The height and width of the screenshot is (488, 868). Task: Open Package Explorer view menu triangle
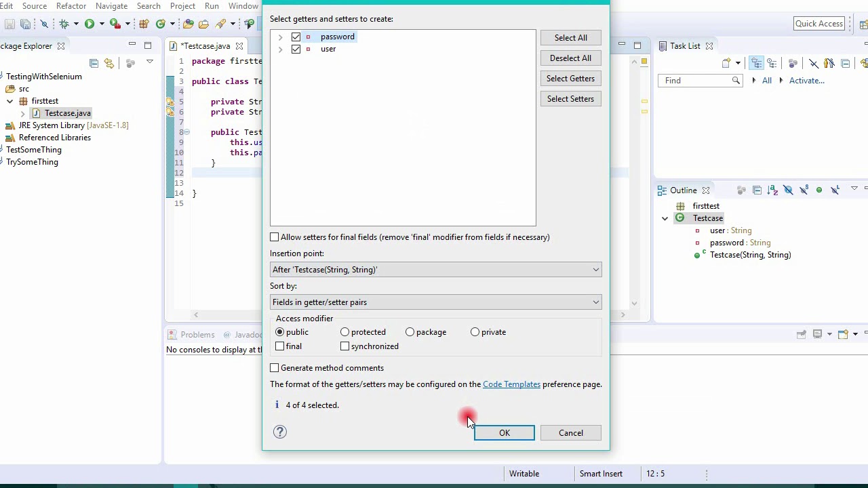(150, 62)
